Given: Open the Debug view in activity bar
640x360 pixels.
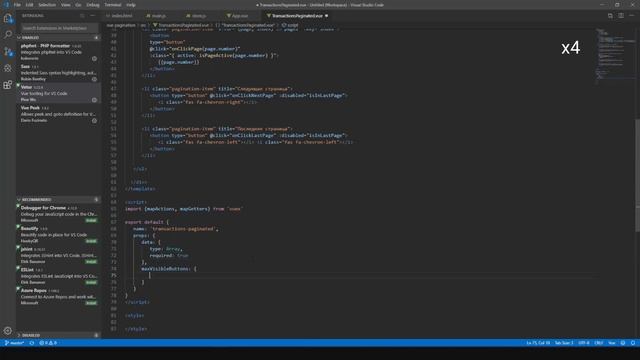Looking at the screenshot, I should pos(8,68).
